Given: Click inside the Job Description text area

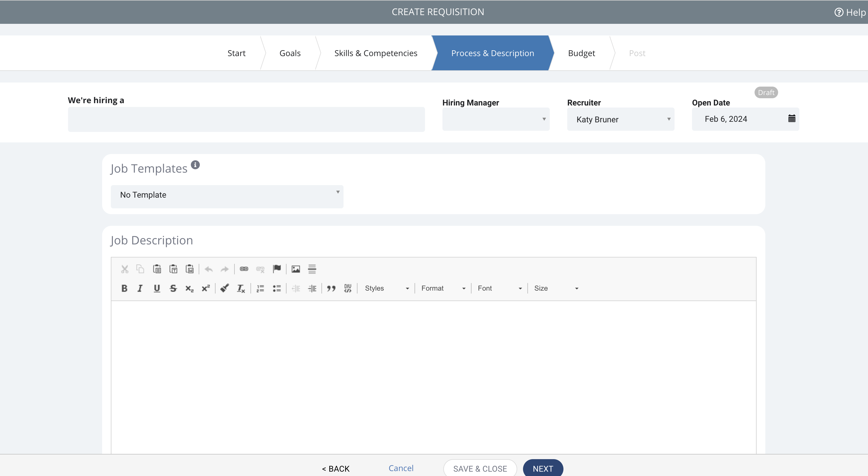Looking at the screenshot, I should point(433,377).
